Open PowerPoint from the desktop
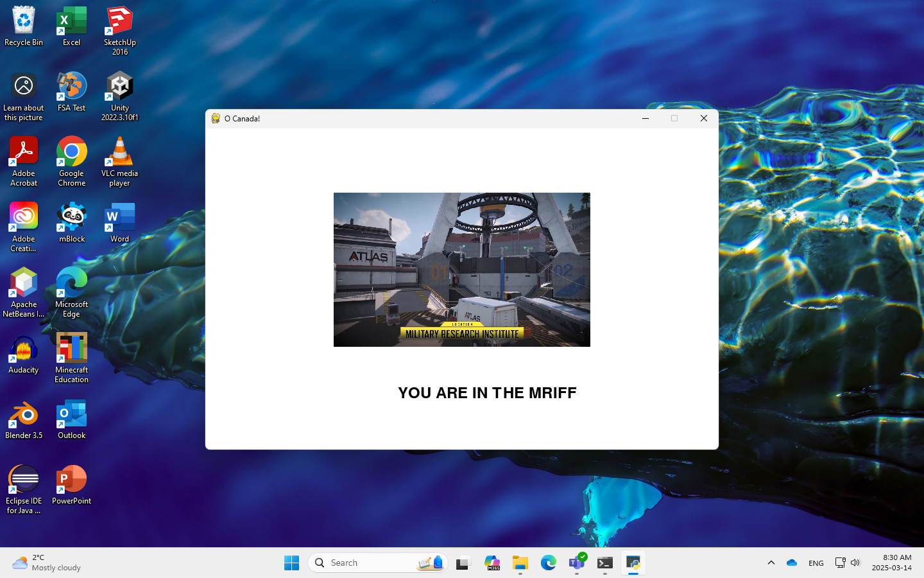This screenshot has width=924, height=578. click(71, 485)
